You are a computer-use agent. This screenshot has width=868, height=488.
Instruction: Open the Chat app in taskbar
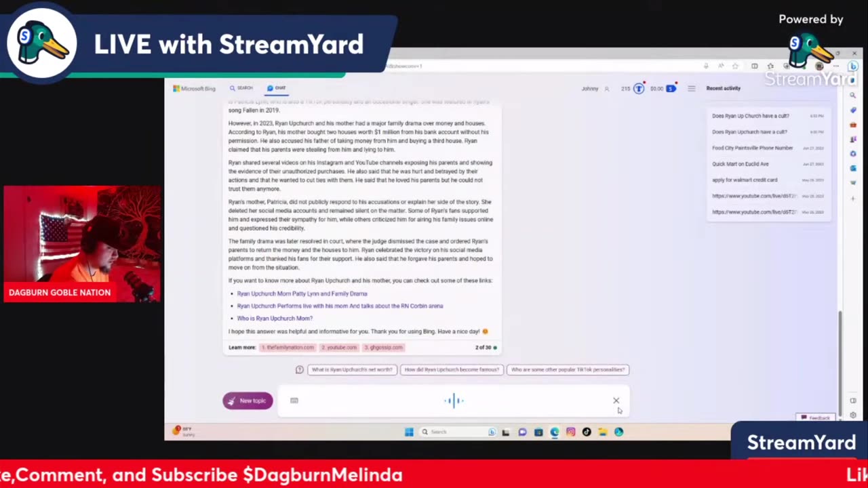tap(522, 432)
